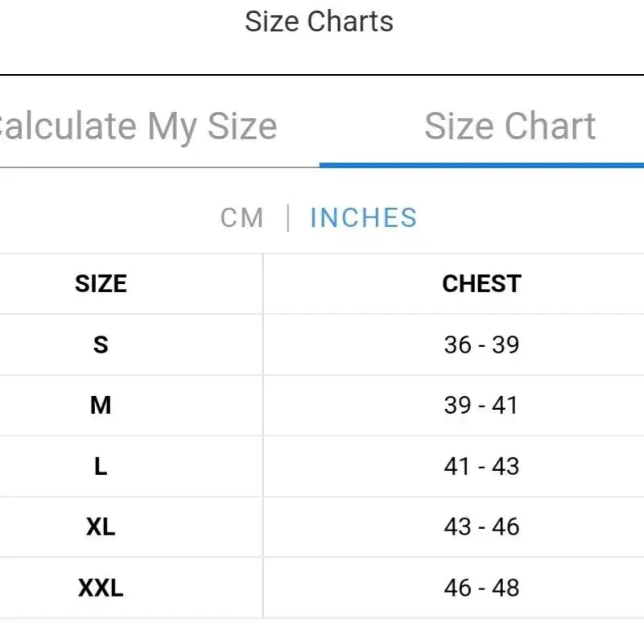Select the XXL size row
Viewport: 644px width, 644px height.
tap(322, 588)
